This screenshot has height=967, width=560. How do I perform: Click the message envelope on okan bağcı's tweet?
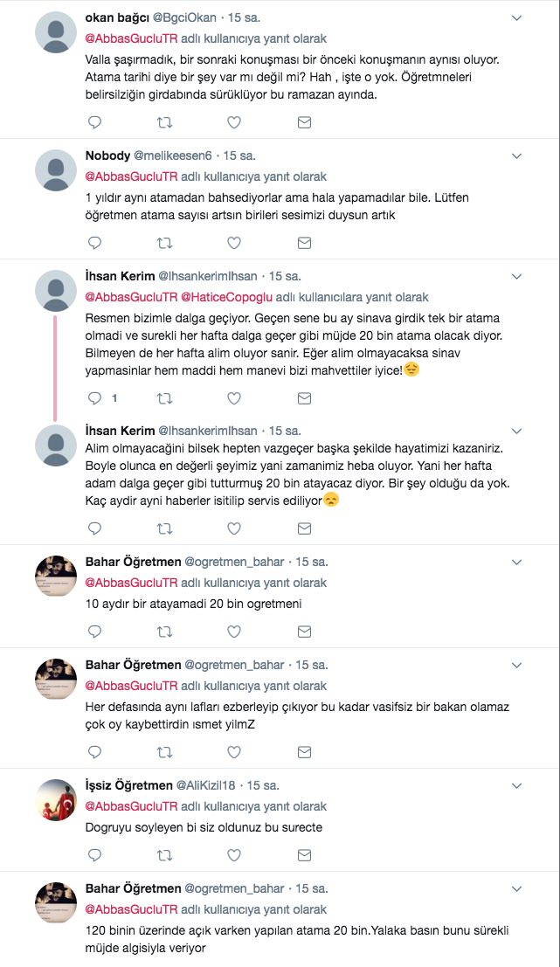tap(304, 122)
